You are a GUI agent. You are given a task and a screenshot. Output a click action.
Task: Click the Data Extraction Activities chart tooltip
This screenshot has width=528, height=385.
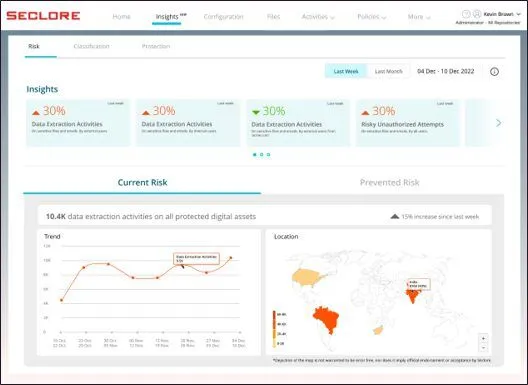[196, 259]
